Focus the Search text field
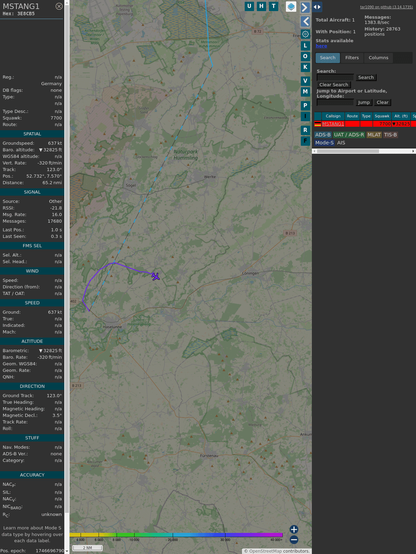416x554 pixels. point(335,77)
